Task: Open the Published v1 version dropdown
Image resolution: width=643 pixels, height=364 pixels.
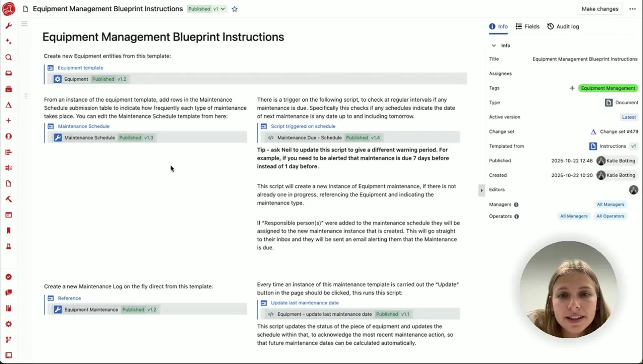Action: click(x=207, y=9)
